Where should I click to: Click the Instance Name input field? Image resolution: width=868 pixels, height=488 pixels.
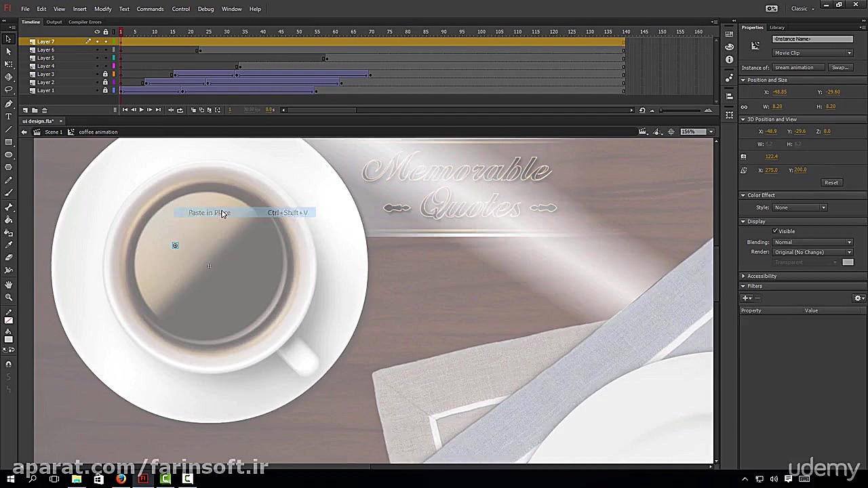click(x=812, y=39)
